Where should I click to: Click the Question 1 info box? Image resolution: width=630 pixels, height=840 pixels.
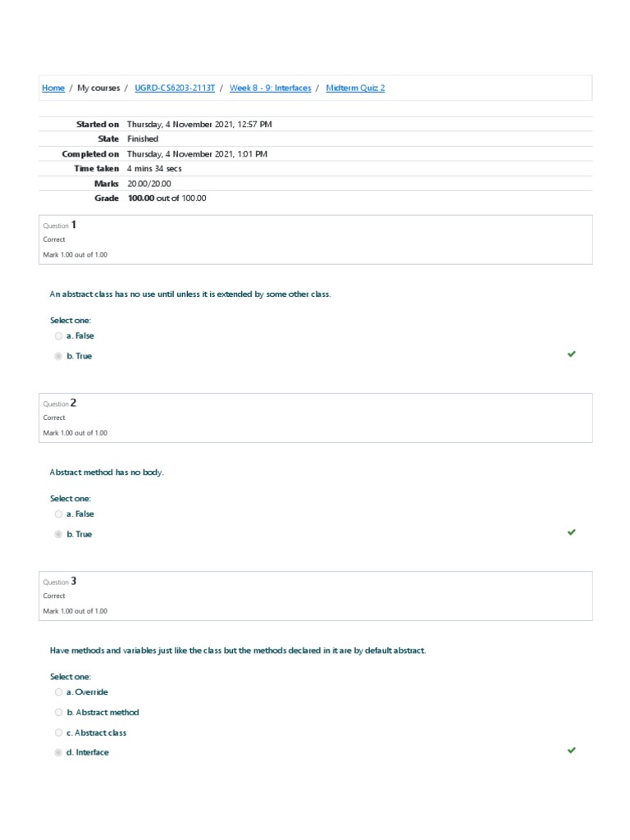pos(316,240)
